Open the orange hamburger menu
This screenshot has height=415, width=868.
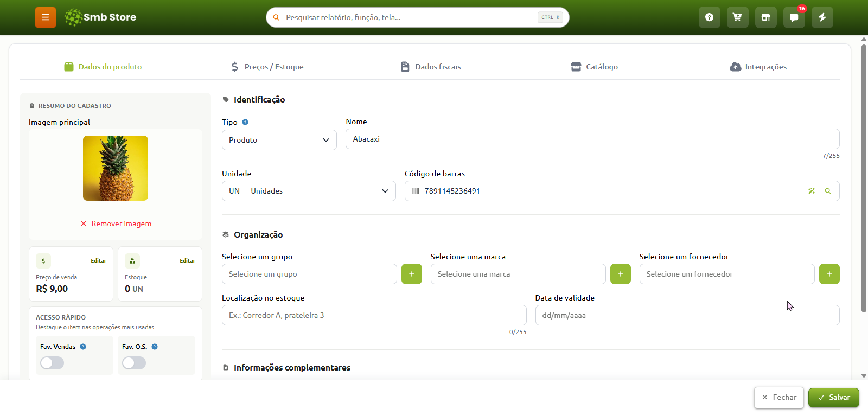coord(46,17)
